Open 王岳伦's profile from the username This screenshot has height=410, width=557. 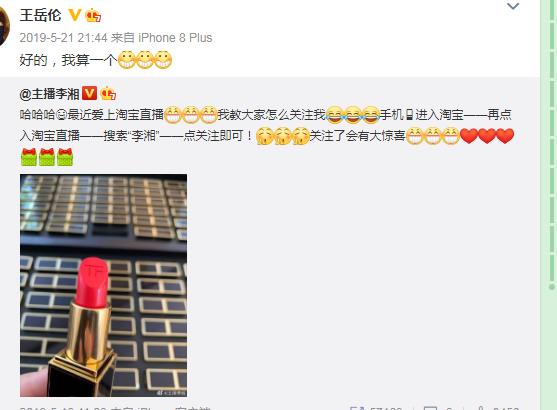pos(40,15)
